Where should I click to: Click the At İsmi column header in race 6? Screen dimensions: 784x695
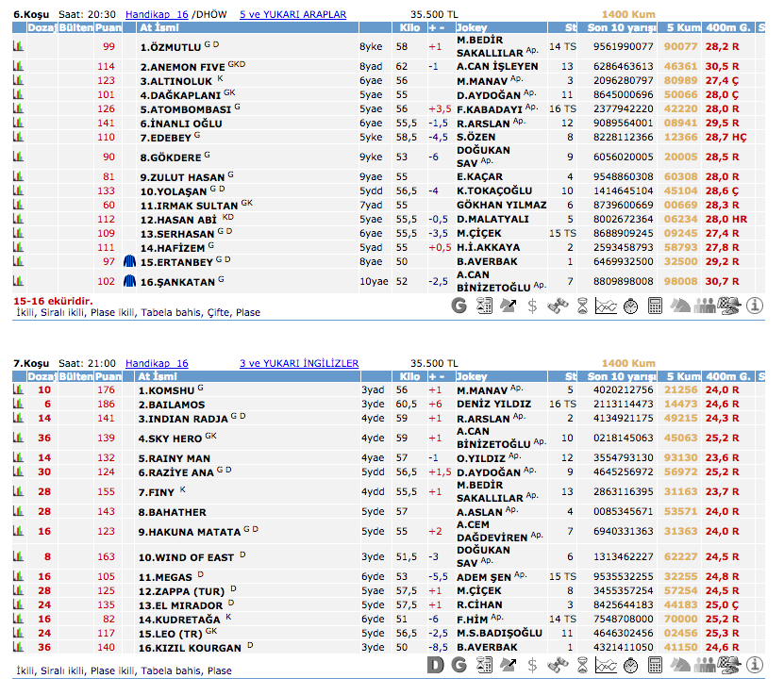coord(160,28)
